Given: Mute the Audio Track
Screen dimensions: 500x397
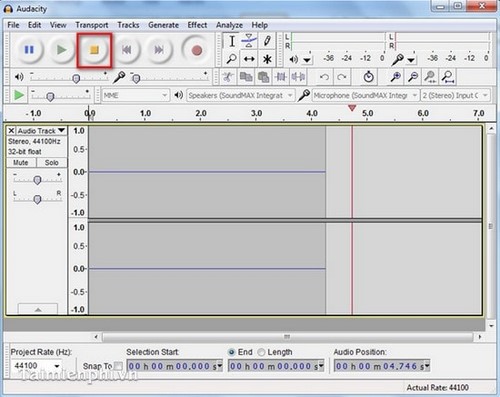Looking at the screenshot, I should coord(21,163).
